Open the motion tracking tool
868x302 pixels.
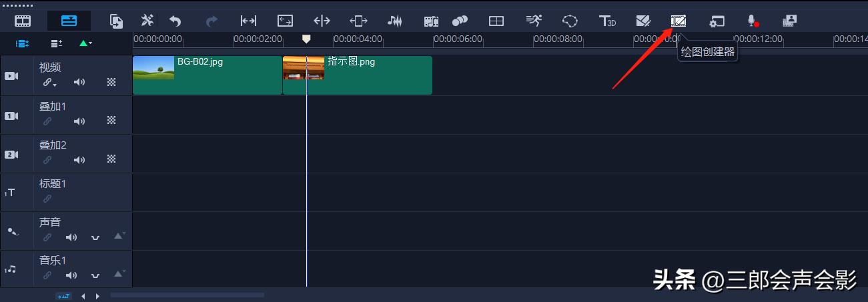point(534,21)
